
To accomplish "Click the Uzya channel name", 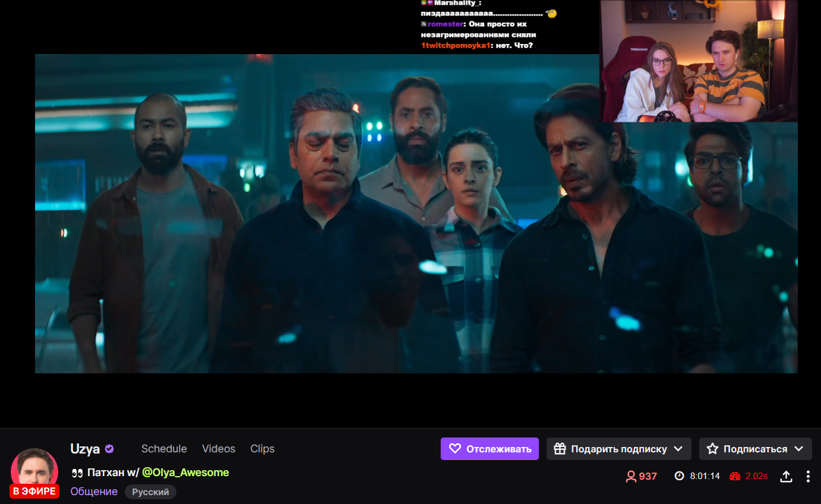I will click(85, 449).
